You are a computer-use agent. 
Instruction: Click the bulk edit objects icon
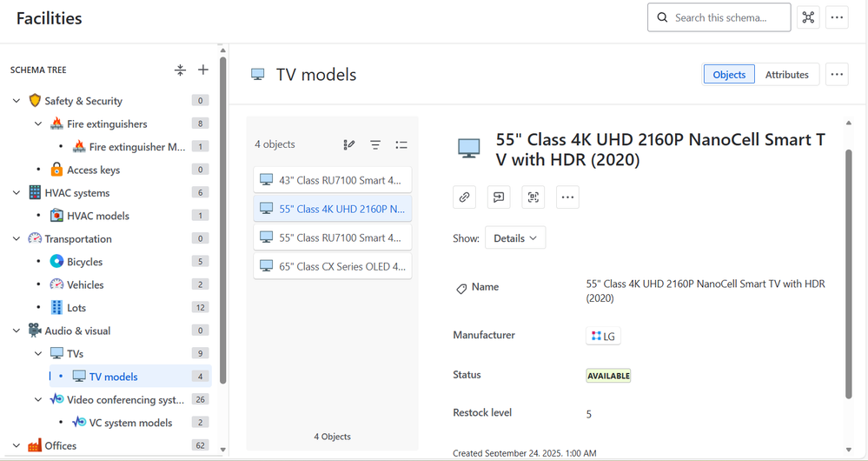[x=348, y=145]
